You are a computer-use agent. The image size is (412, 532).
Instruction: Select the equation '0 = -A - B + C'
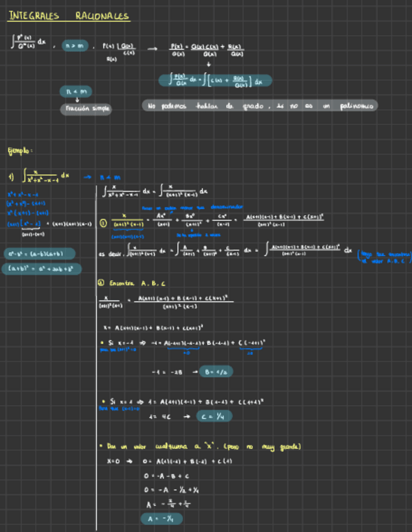point(166,476)
